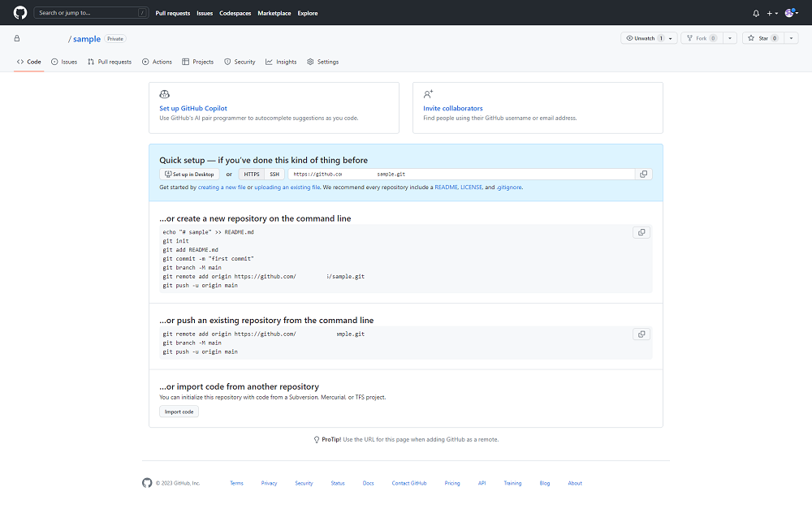
Task: Copy the repository HTTPS URL
Action: [643, 174]
